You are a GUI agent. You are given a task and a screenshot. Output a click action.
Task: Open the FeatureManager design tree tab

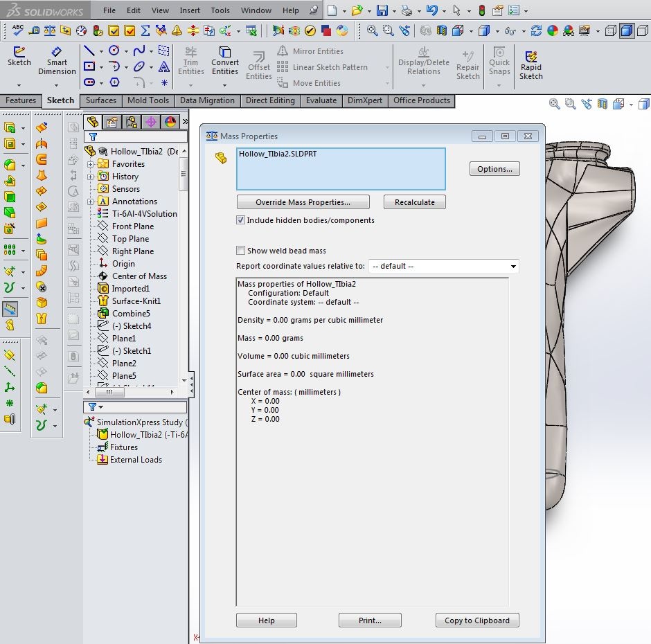93,122
